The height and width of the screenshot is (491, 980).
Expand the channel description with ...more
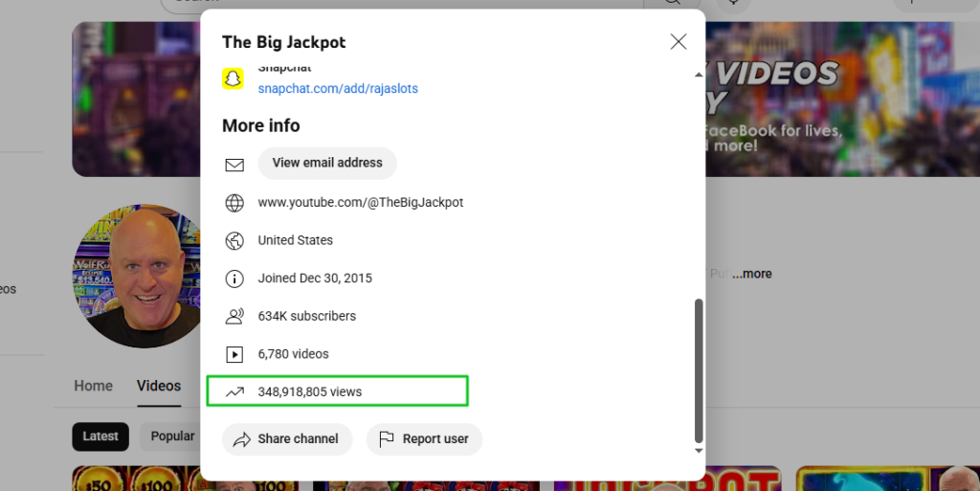click(752, 275)
